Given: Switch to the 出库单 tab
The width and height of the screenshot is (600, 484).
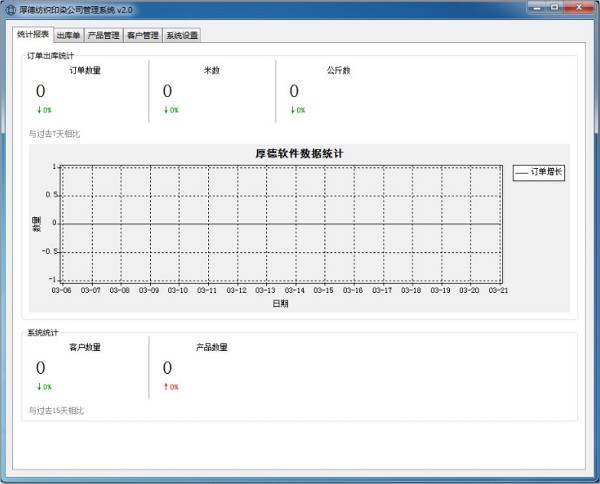Looking at the screenshot, I should (x=68, y=35).
